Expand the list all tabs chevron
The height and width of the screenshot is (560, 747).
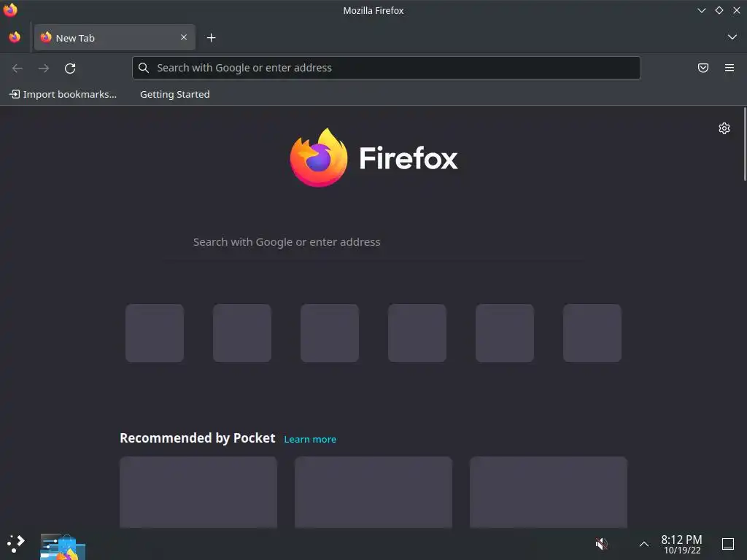[732, 37]
